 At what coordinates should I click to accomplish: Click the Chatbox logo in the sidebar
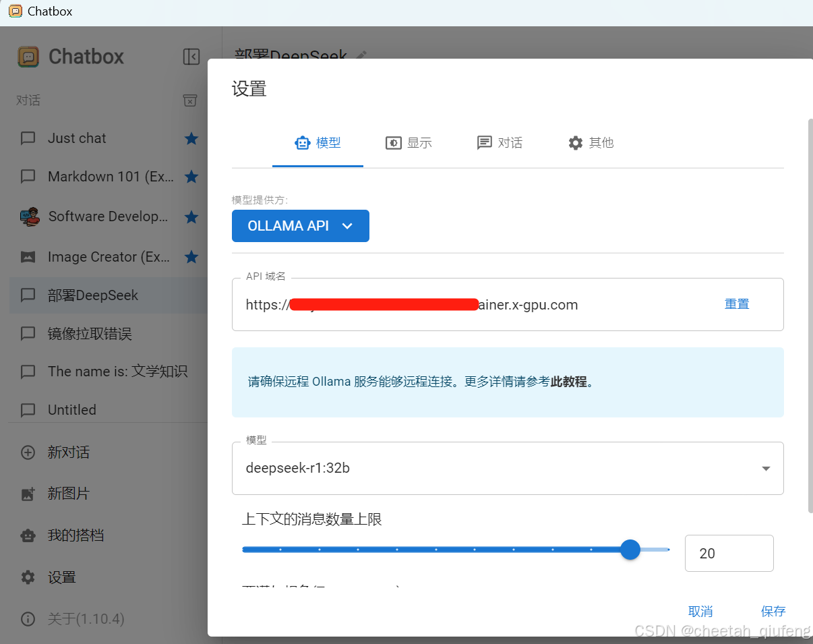click(x=28, y=57)
